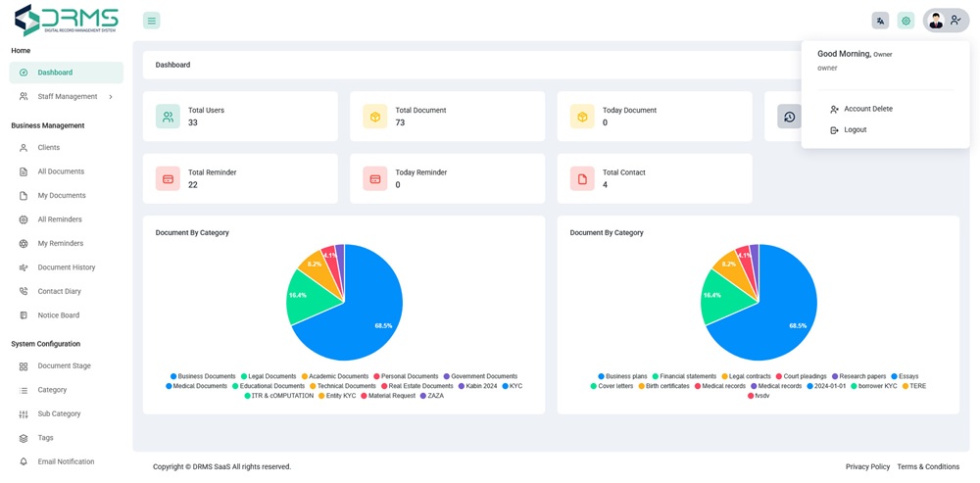Open the Terms & Conditions link
The image size is (980, 483).
click(927, 466)
